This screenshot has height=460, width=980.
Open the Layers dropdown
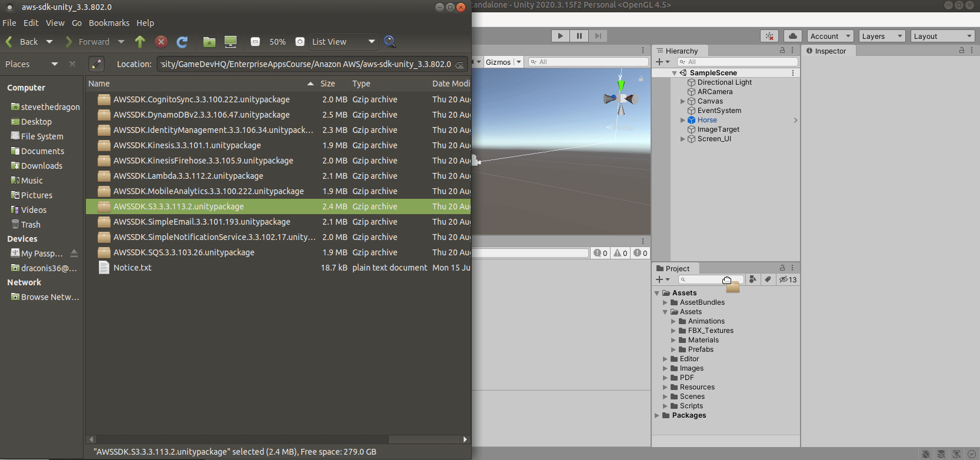(882, 36)
